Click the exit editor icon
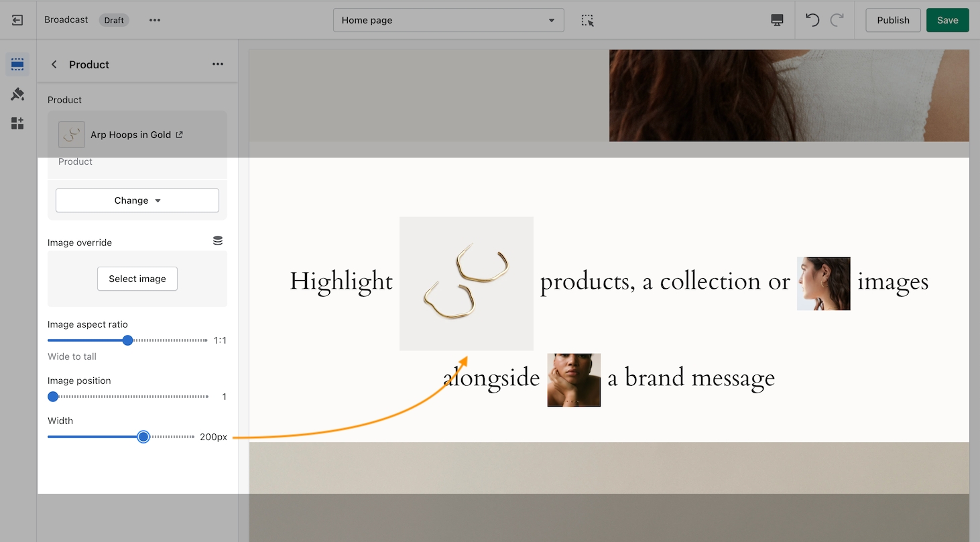 pos(17,20)
